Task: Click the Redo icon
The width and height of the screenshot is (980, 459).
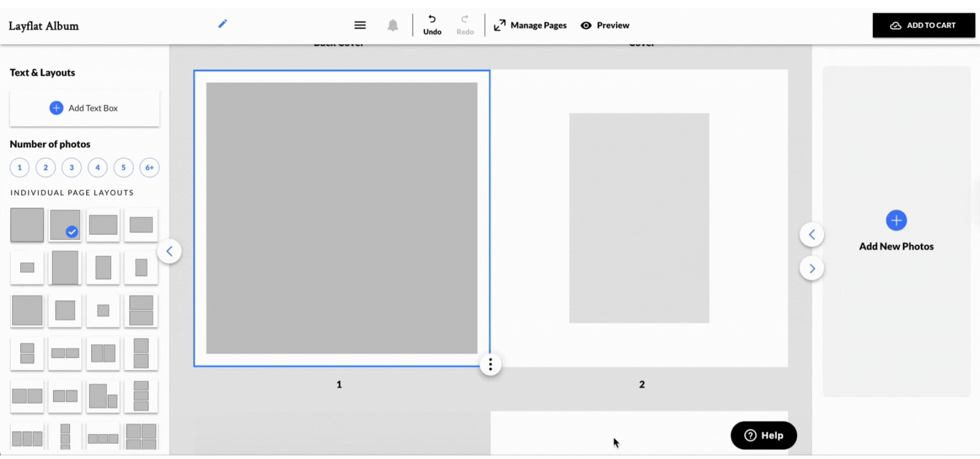Action: 464,21
